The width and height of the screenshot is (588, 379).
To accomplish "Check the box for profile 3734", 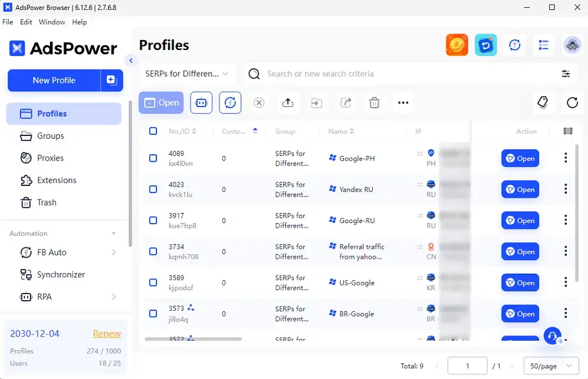I will click(x=153, y=251).
